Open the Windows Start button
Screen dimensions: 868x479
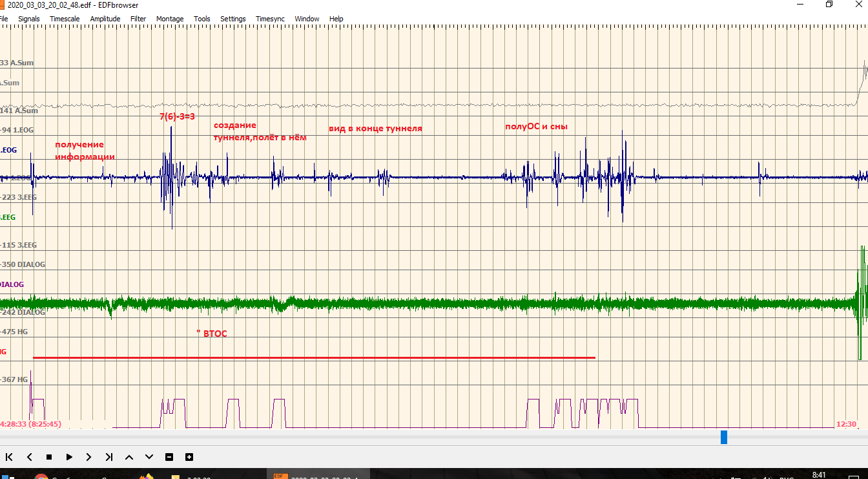[x=9, y=477]
